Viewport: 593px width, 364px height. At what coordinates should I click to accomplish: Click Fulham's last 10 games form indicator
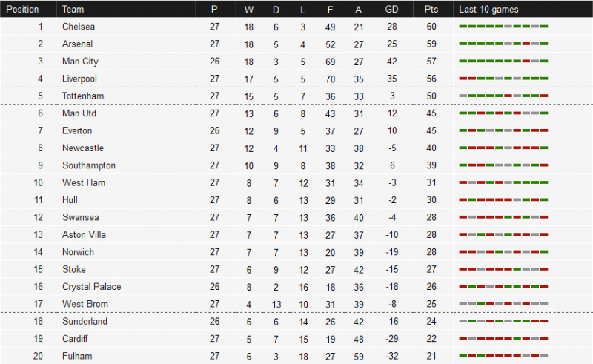pyautogui.click(x=503, y=356)
